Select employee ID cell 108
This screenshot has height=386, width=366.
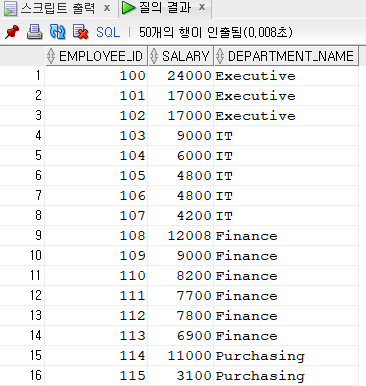click(96, 236)
